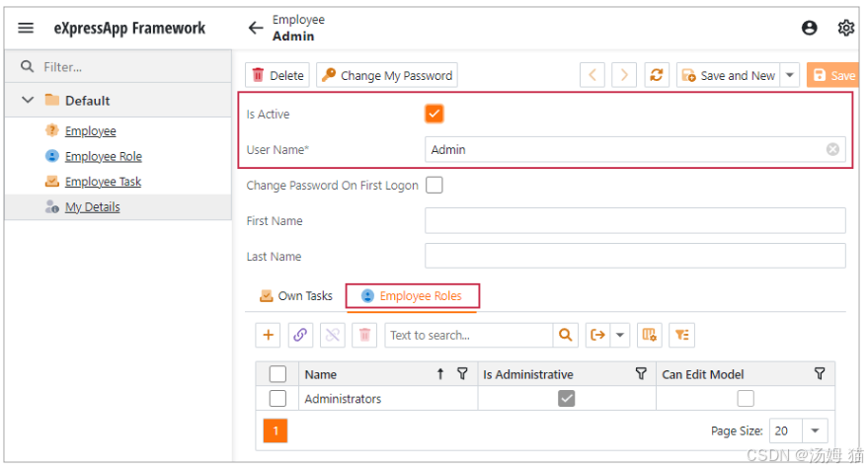Filter the Can Edit Model column
The image size is (868, 470).
(x=820, y=374)
